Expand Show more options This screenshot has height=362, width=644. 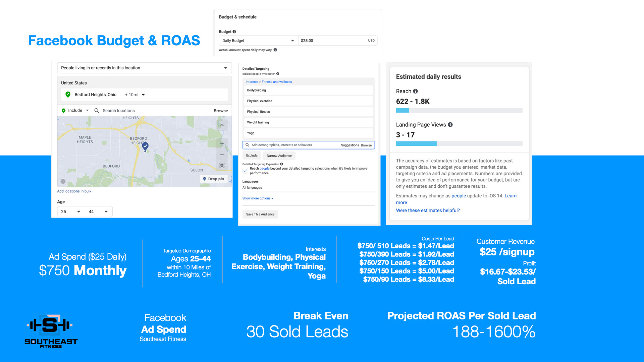point(258,198)
